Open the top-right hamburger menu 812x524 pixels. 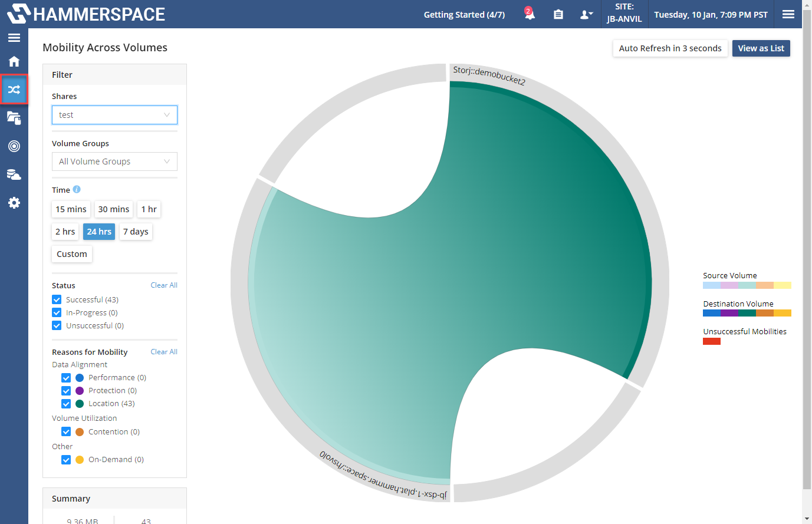click(x=788, y=14)
